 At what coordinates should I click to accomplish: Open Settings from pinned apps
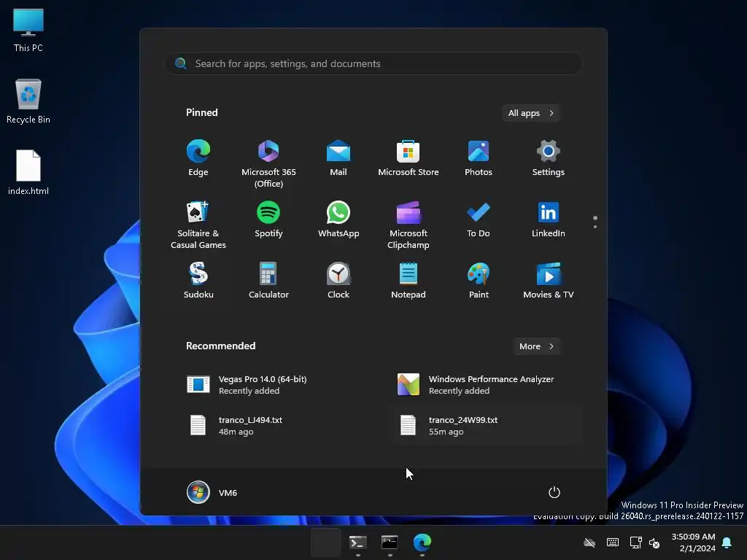click(x=549, y=158)
